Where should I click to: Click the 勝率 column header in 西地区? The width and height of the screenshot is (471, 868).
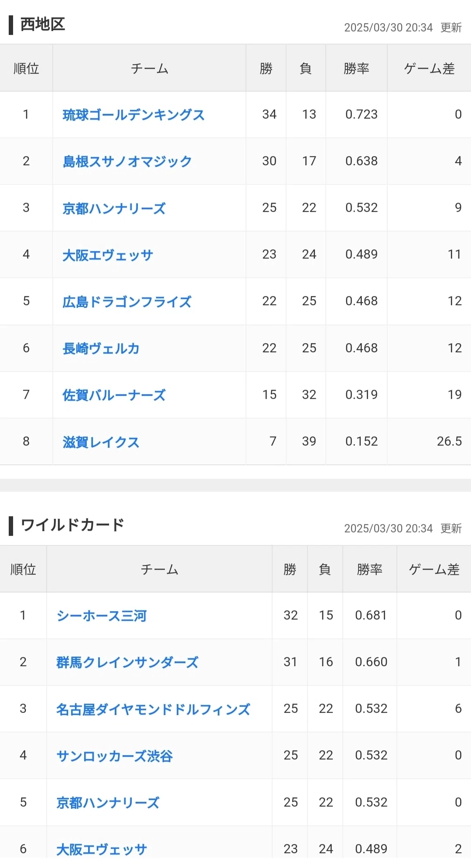[356, 68]
